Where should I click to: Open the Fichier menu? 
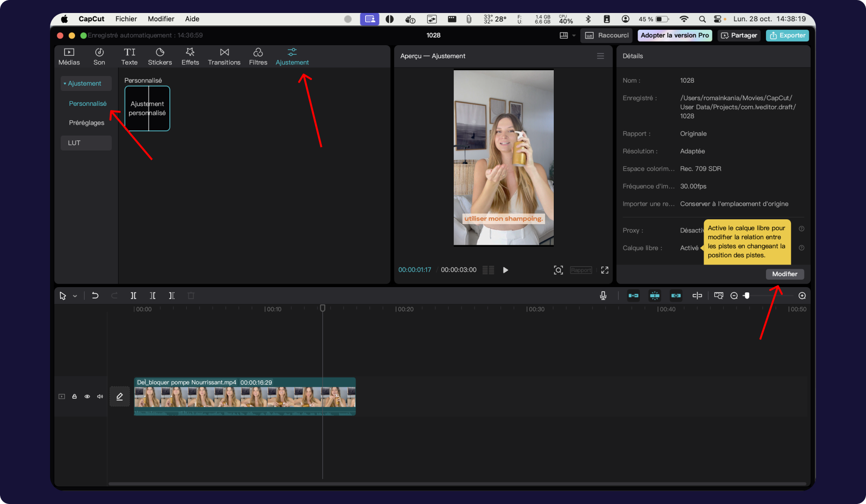pos(126,19)
